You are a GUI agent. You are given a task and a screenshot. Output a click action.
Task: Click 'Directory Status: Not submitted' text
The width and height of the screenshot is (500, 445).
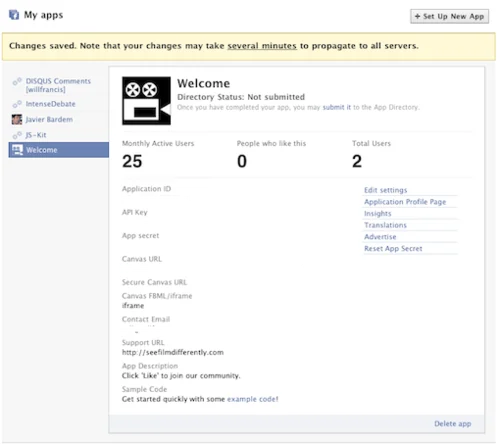click(x=241, y=97)
